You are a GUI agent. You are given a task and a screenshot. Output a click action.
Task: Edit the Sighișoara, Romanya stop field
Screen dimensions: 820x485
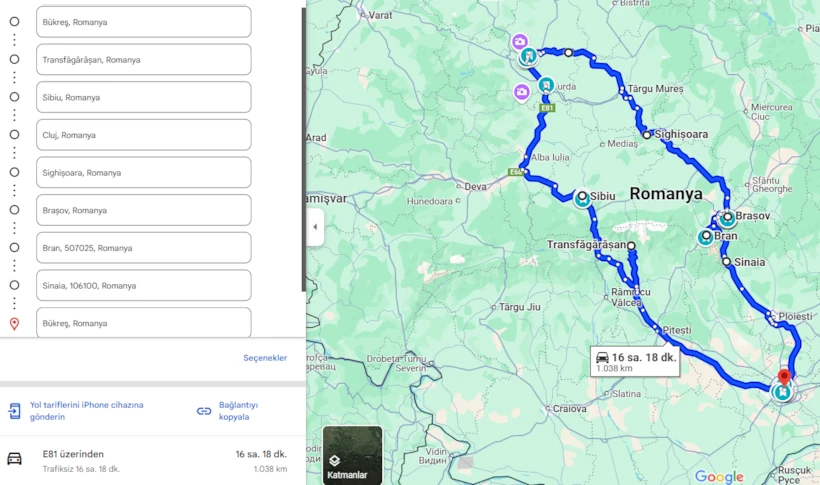[x=143, y=173]
